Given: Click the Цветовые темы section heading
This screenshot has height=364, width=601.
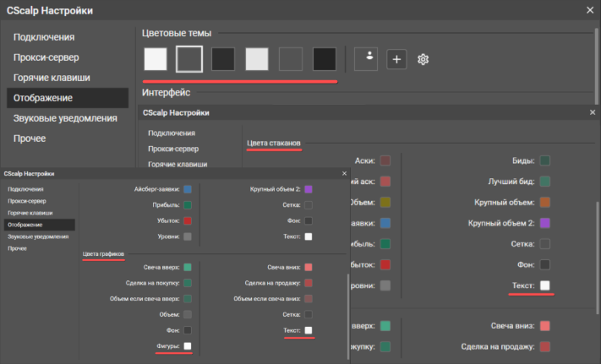Looking at the screenshot, I should pyautogui.click(x=177, y=33).
